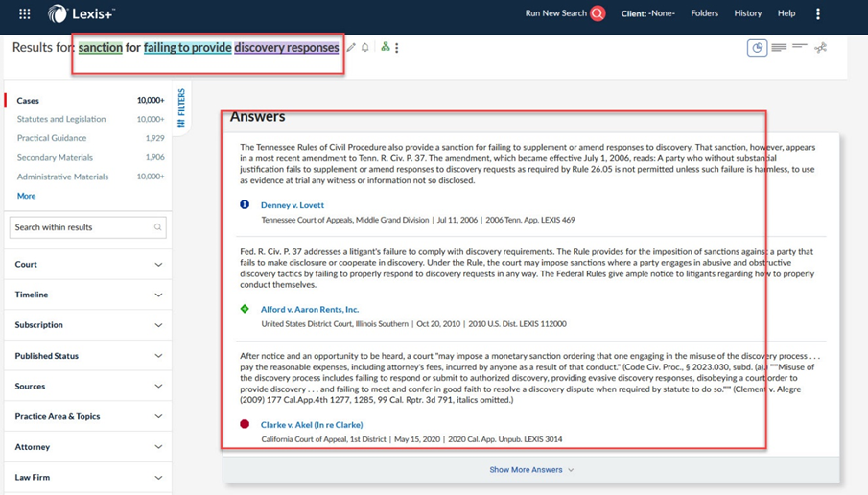Click the green diamond signal for Alford
The width and height of the screenshot is (868, 495).
coord(245,309)
